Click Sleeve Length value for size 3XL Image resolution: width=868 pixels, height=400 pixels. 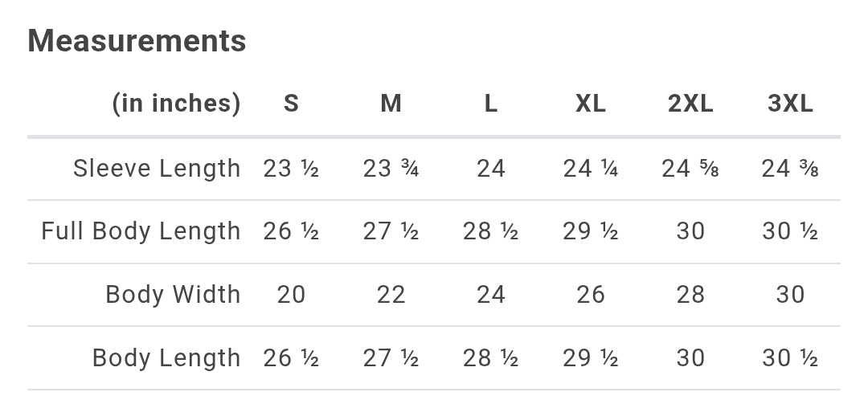pos(790,169)
